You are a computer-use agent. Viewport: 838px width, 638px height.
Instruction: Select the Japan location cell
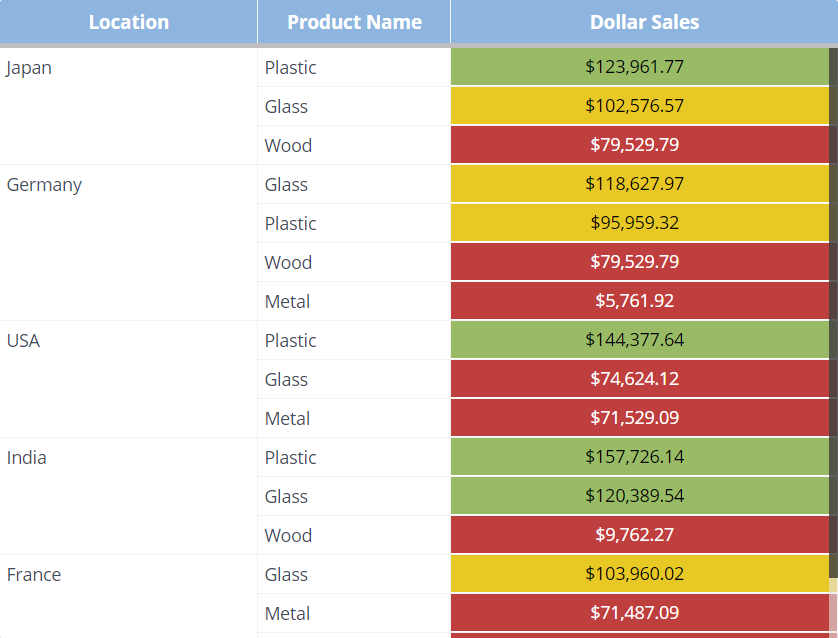[128, 106]
